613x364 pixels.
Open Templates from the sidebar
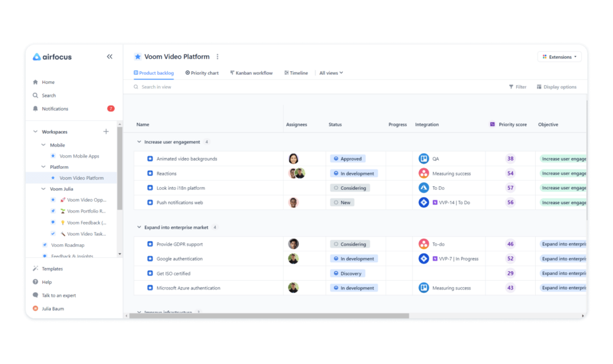coord(52,269)
